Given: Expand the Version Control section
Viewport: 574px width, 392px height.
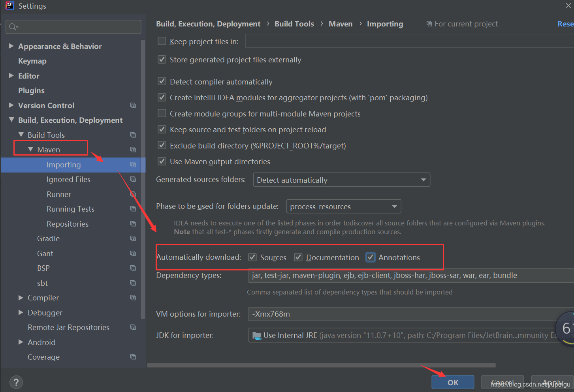Looking at the screenshot, I should [11, 105].
